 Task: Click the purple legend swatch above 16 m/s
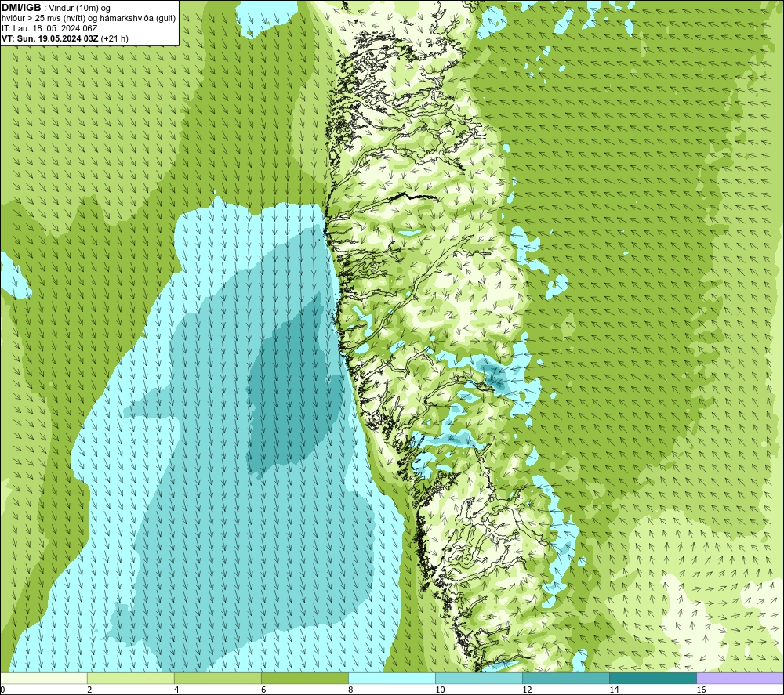click(740, 678)
